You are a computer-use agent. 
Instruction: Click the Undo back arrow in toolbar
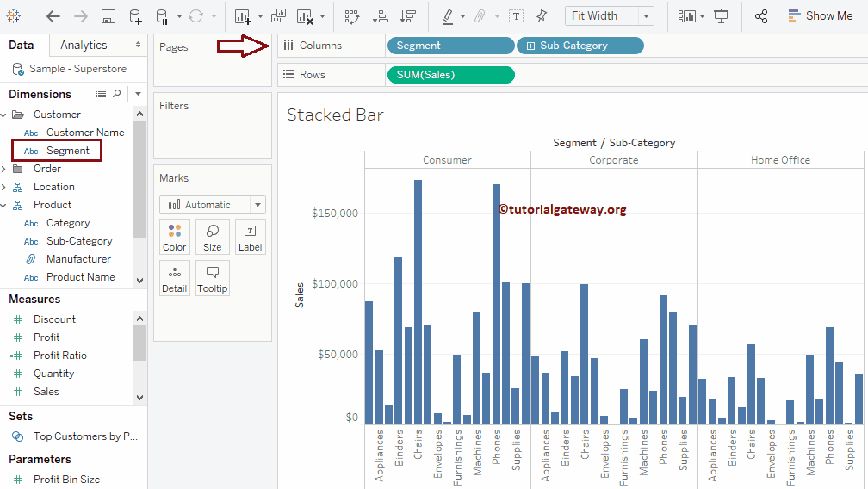(x=53, y=16)
